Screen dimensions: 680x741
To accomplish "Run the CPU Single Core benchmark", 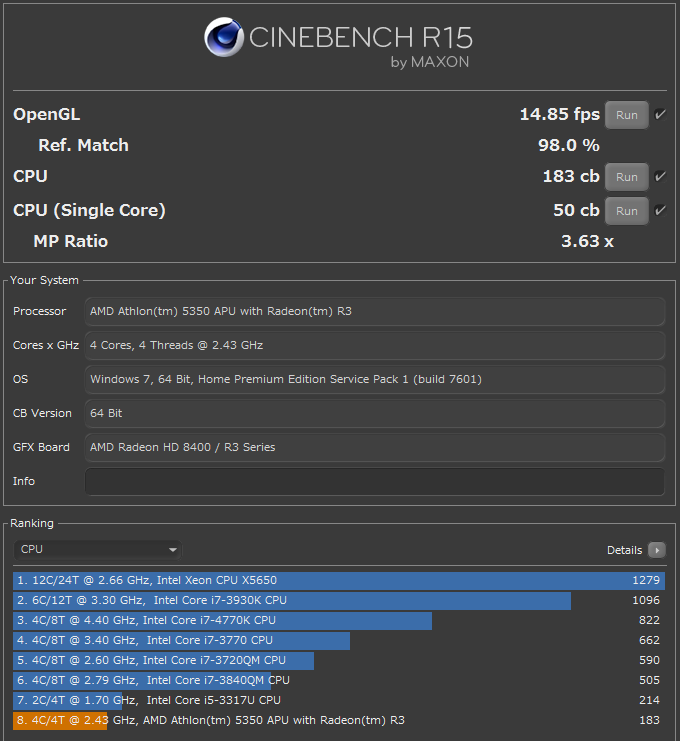I will tap(627, 211).
